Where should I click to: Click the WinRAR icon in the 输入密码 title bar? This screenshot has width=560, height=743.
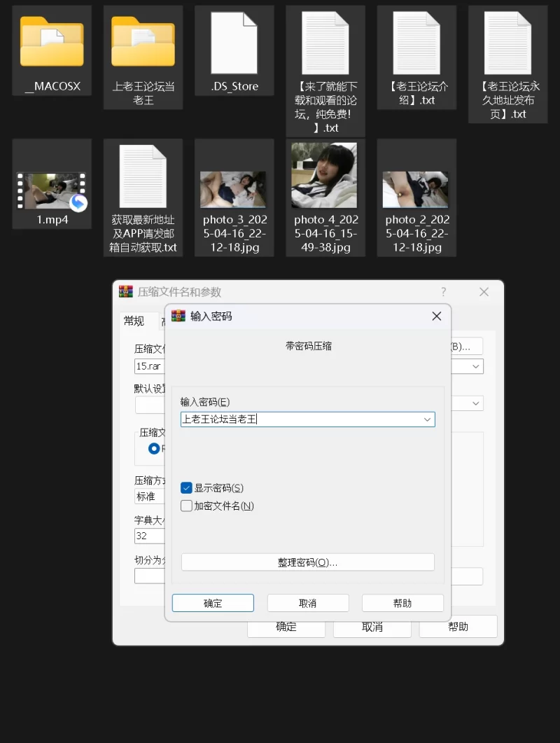tap(178, 316)
